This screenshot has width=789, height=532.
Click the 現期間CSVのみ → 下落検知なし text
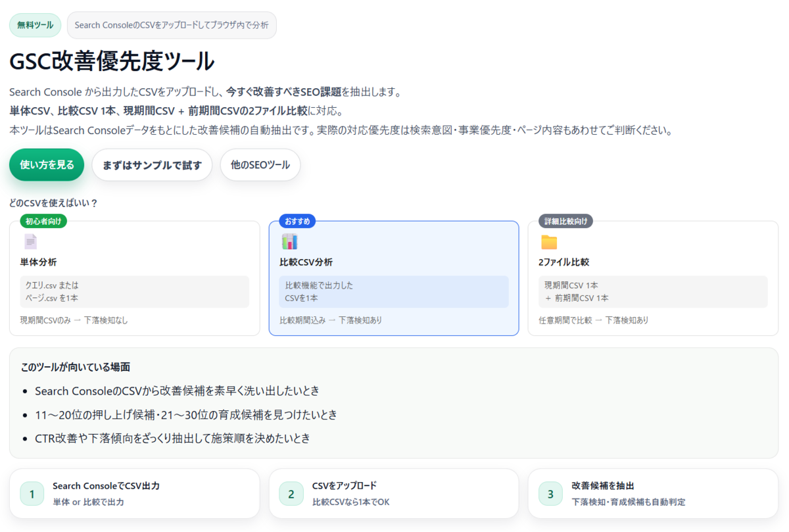(74, 320)
